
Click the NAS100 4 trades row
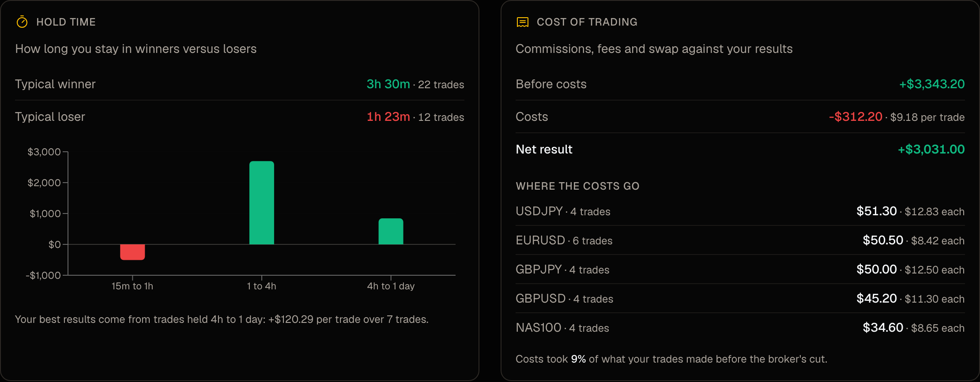tap(740, 328)
